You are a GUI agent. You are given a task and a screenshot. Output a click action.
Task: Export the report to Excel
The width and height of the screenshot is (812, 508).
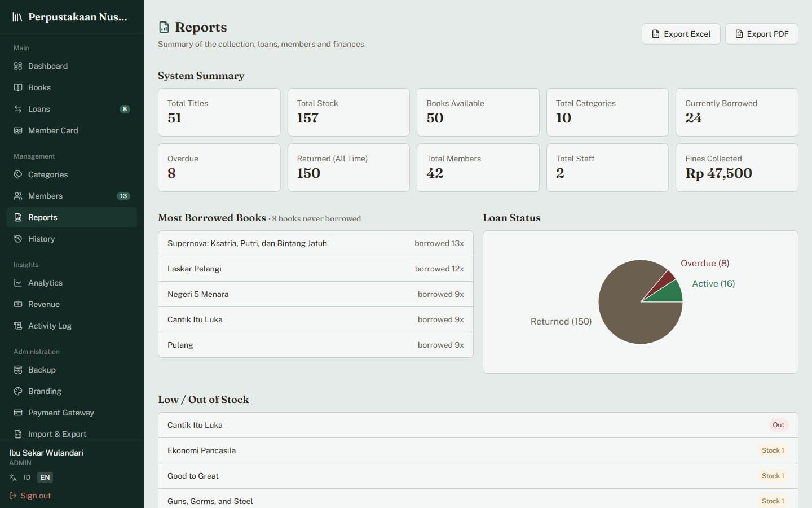pos(681,34)
